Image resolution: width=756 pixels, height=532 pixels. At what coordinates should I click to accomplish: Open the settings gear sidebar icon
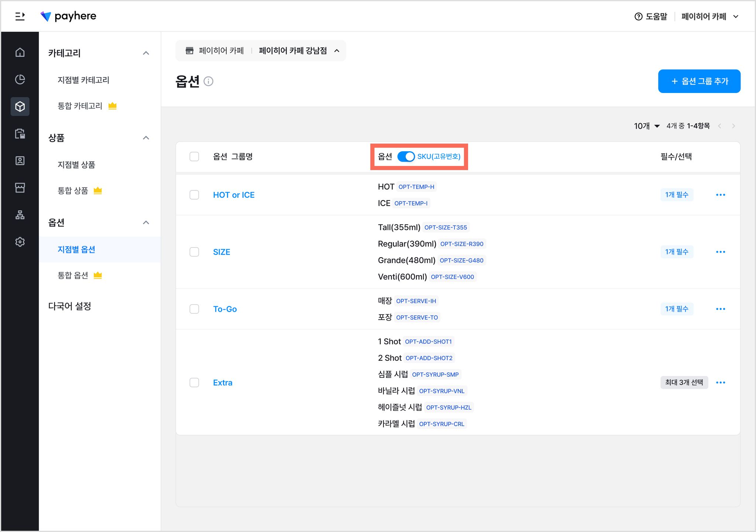tap(20, 242)
